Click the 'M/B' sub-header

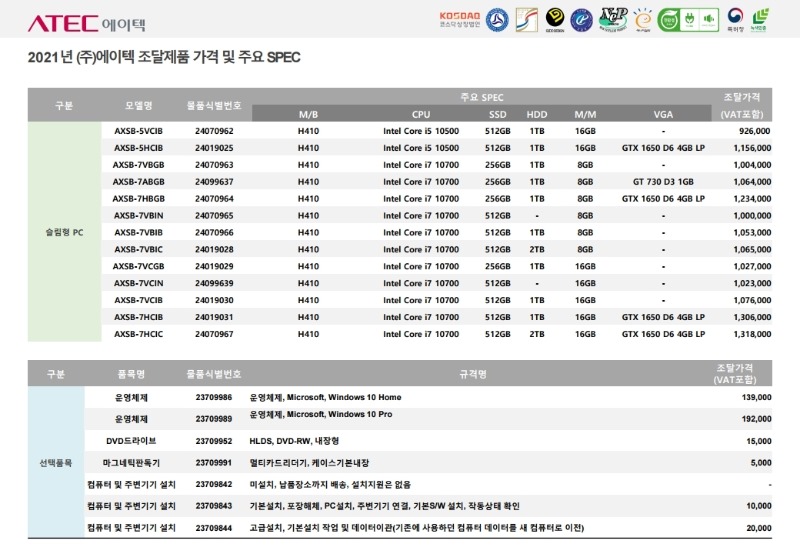[308, 114]
